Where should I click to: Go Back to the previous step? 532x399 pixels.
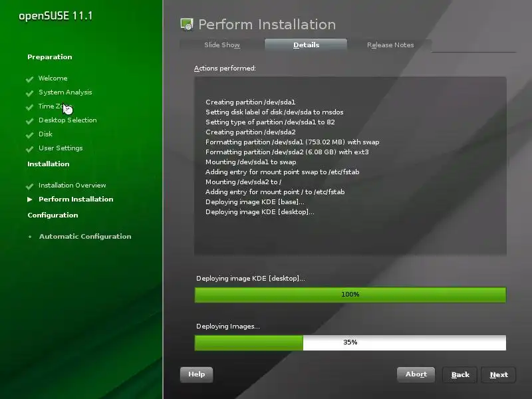(460, 375)
